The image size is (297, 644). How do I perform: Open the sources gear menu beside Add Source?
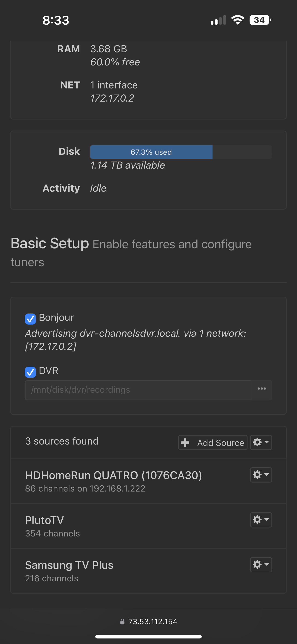click(x=261, y=442)
